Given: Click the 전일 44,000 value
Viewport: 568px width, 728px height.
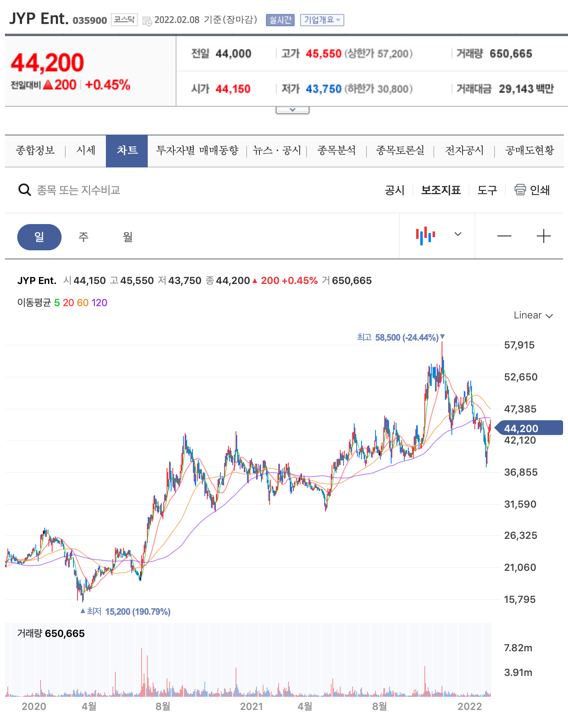Looking at the screenshot, I should pos(233,54).
